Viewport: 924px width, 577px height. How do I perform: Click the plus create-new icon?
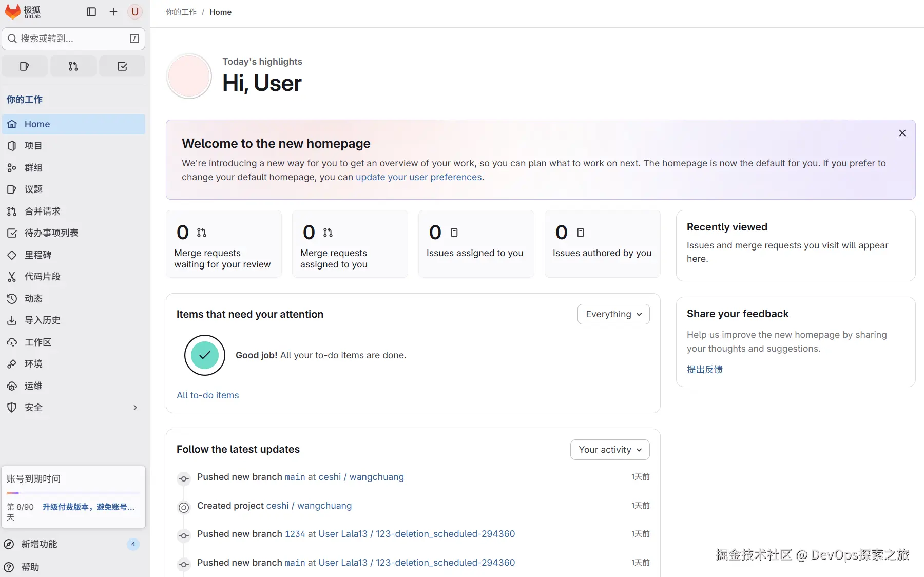pyautogui.click(x=113, y=12)
